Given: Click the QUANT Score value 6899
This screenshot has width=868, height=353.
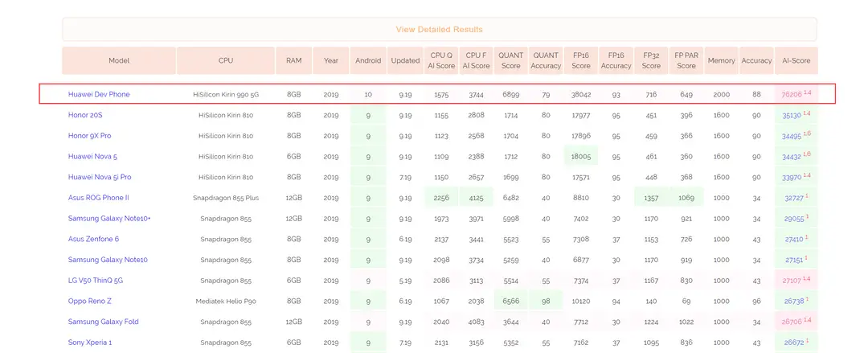Looking at the screenshot, I should (x=511, y=95).
